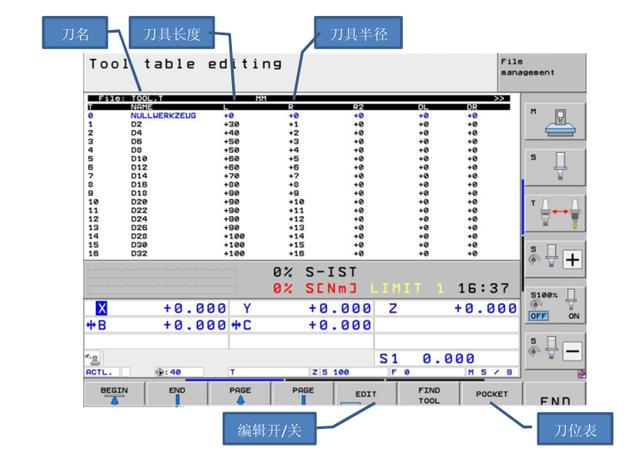Click the B axis position value
This screenshot has height=464, width=640.
[194, 325]
